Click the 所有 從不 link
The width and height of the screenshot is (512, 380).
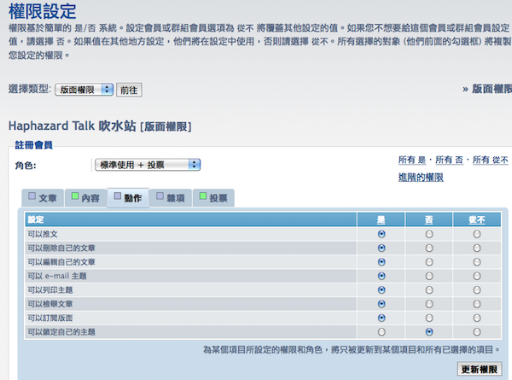490,160
